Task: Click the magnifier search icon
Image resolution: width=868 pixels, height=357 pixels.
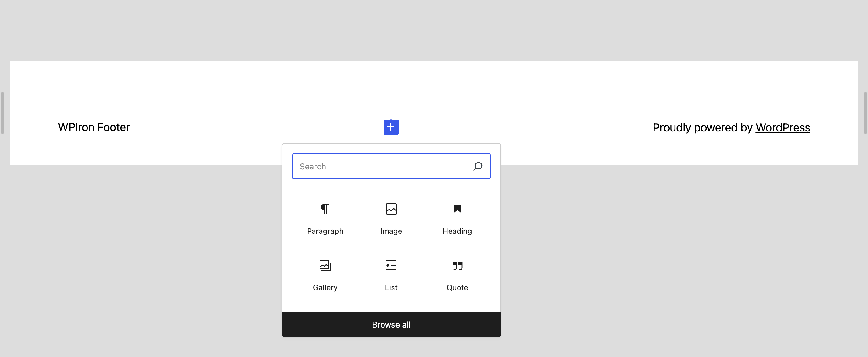Action: click(x=478, y=166)
